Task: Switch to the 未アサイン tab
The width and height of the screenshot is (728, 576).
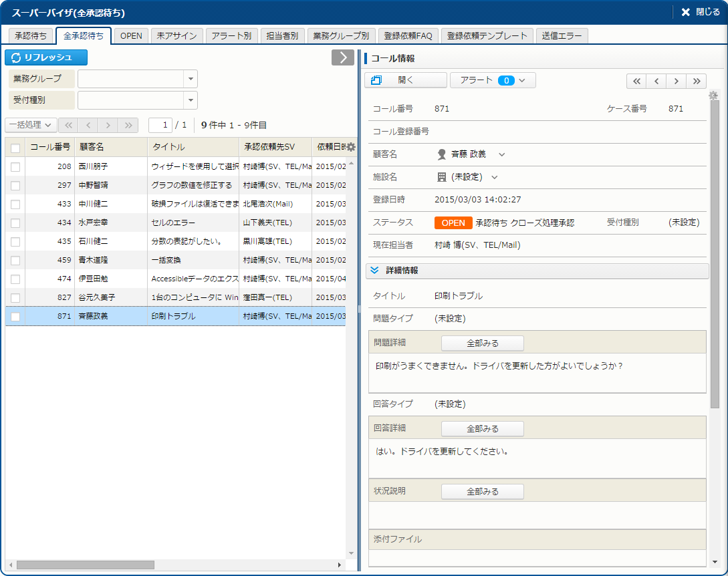Action: [176, 36]
